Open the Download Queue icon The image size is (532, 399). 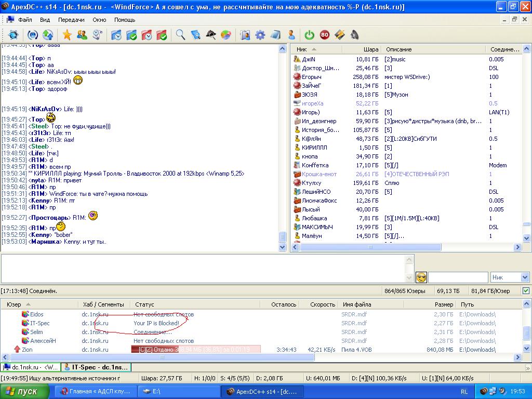pos(116,35)
